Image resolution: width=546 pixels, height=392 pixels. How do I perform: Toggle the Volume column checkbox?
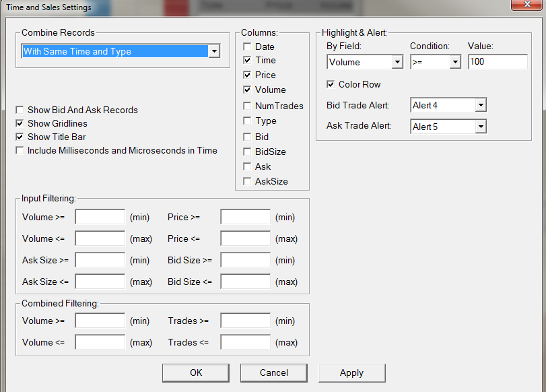[x=247, y=90]
